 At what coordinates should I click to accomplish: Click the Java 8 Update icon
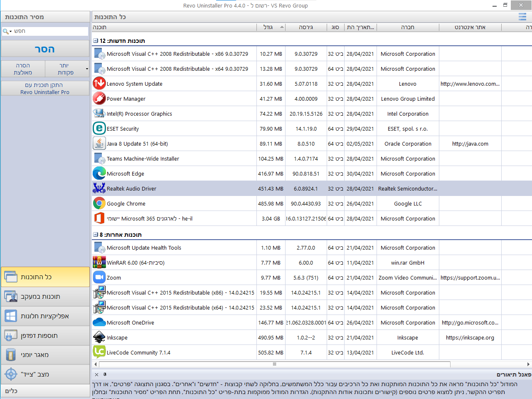click(99, 144)
